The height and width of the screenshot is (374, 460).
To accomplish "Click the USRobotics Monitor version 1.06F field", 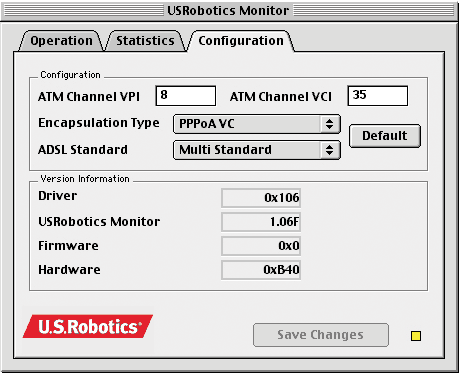I will pyautogui.click(x=261, y=222).
